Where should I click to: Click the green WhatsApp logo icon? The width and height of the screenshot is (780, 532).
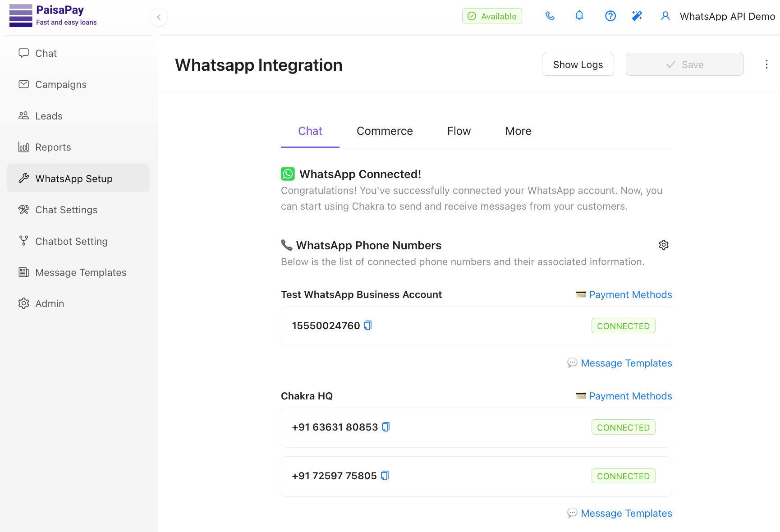coord(288,174)
